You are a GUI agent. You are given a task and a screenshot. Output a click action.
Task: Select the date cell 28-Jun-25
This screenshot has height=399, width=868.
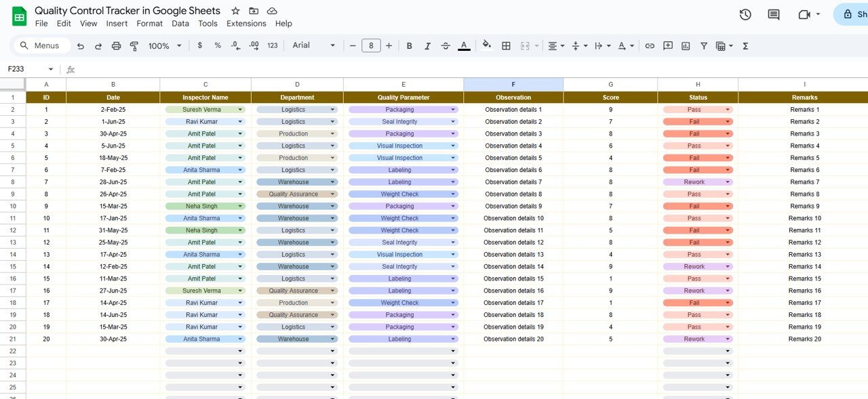113,182
